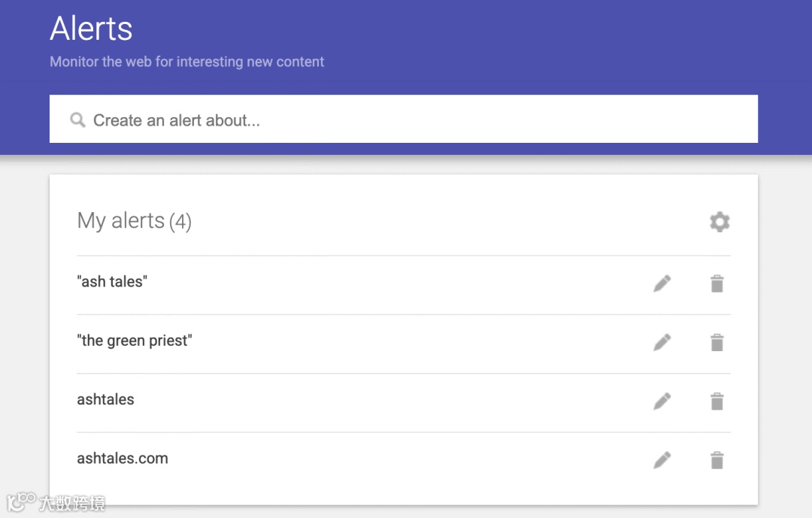Click the Alerts page title
812x518 pixels.
pyautogui.click(x=91, y=29)
